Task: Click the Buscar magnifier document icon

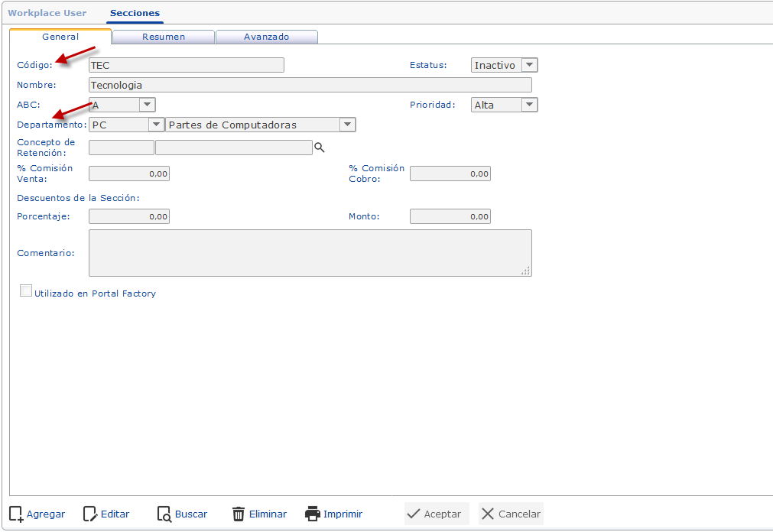Action: tap(164, 514)
